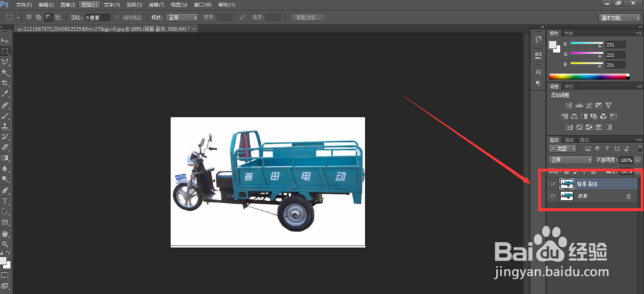Viewport: 644px width, 294px height.
Task: Switch to the 通道 tab
Action: pos(569,139)
